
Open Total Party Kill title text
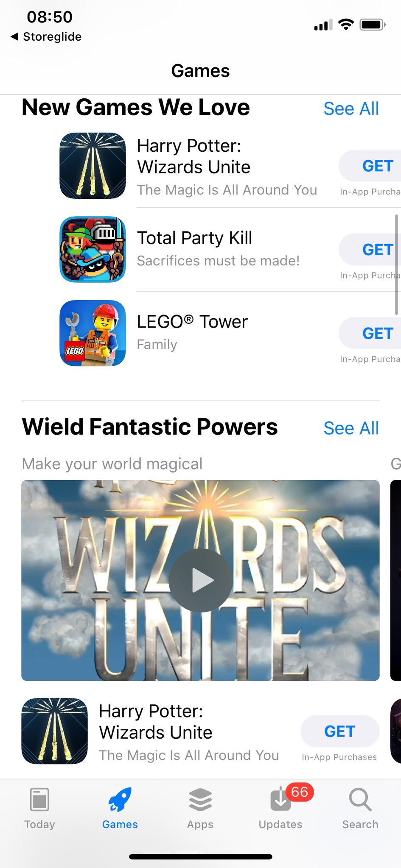tap(194, 238)
